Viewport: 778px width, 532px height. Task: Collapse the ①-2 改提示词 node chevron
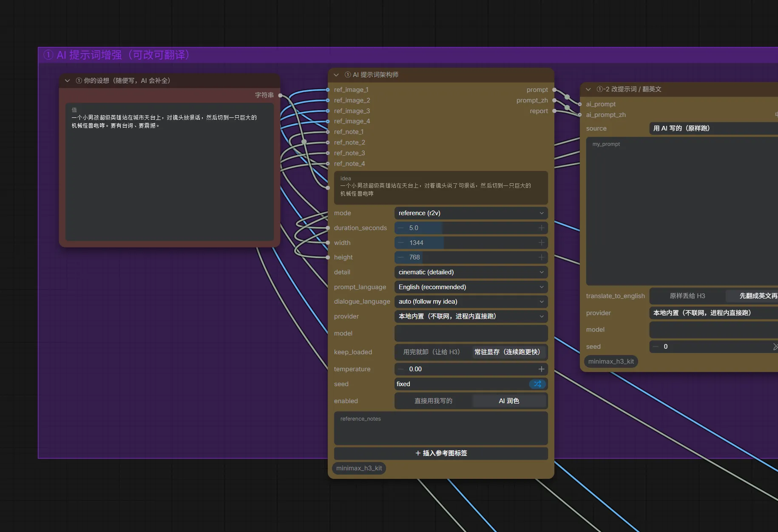588,89
